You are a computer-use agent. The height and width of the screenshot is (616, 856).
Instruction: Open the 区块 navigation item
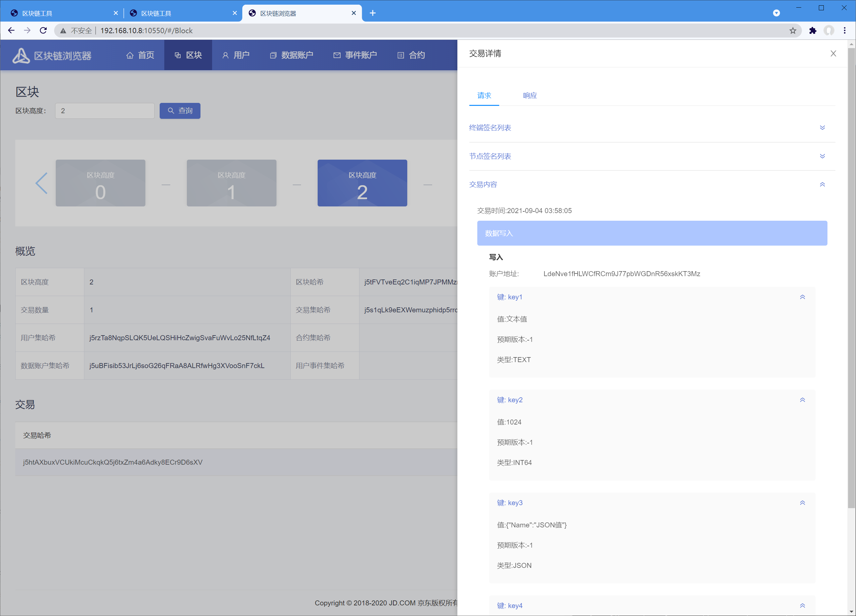pos(188,55)
